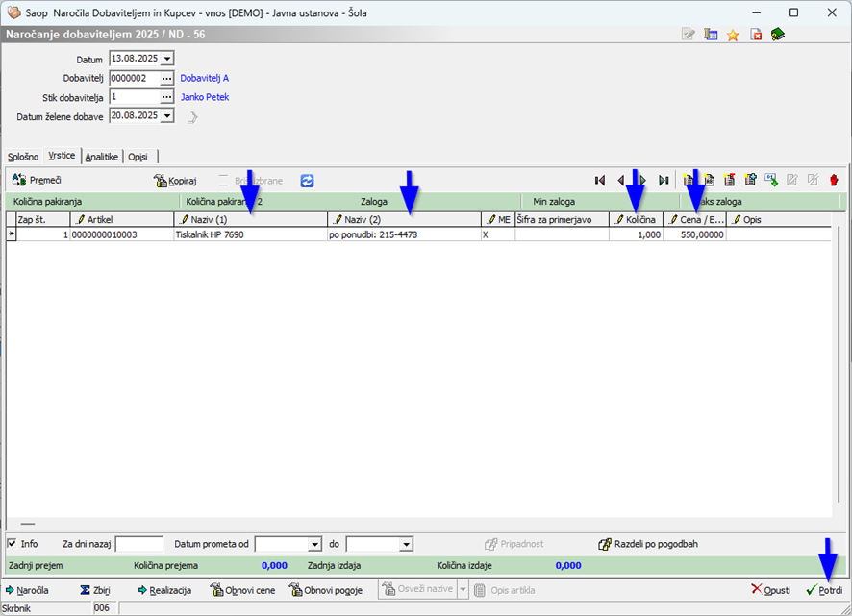Cancel with the Opusti button
The height and width of the screenshot is (616, 852).
[770, 590]
